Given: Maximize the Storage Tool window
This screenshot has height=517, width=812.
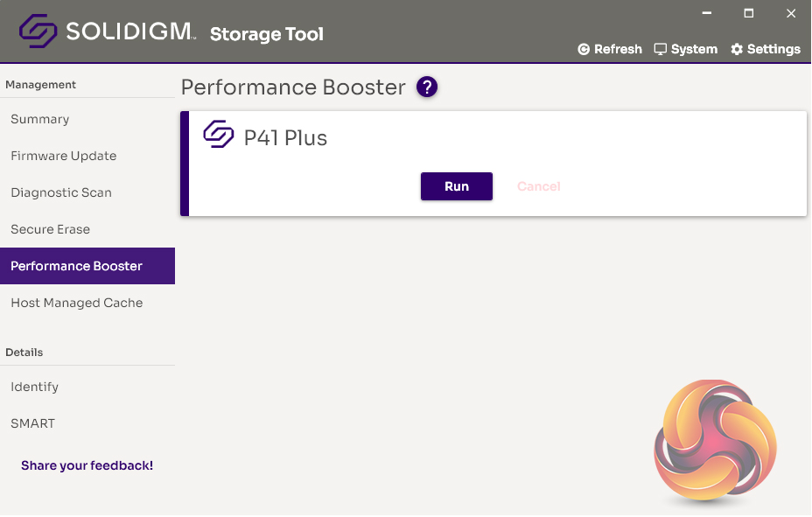Looking at the screenshot, I should point(749,13).
